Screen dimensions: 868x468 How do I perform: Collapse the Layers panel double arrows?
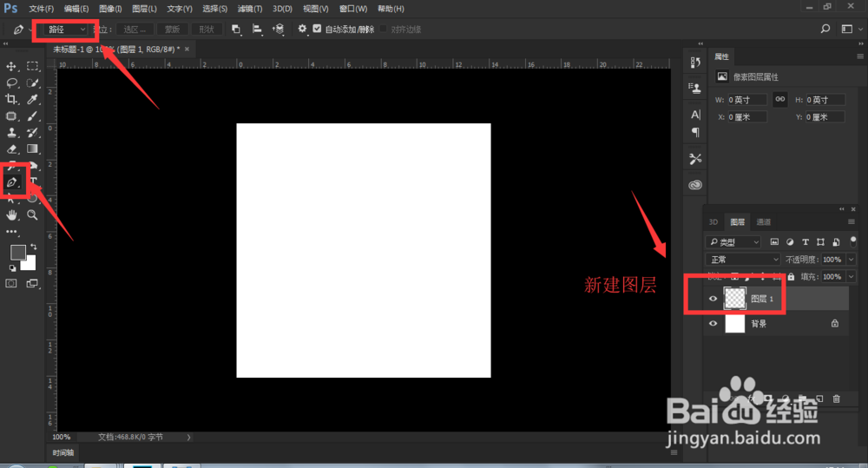click(841, 208)
